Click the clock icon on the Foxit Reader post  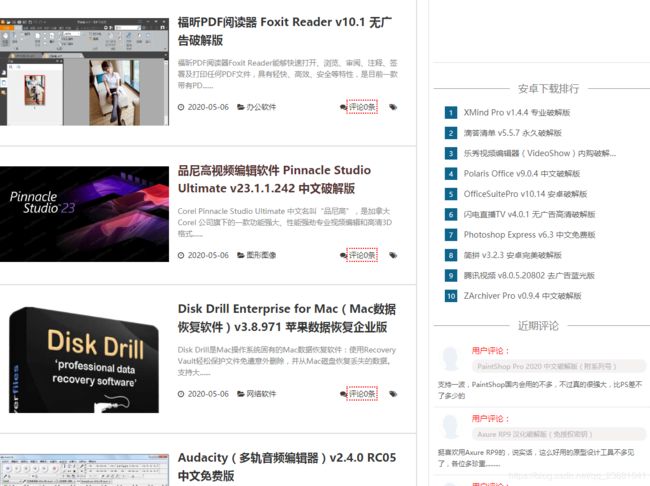(x=181, y=107)
